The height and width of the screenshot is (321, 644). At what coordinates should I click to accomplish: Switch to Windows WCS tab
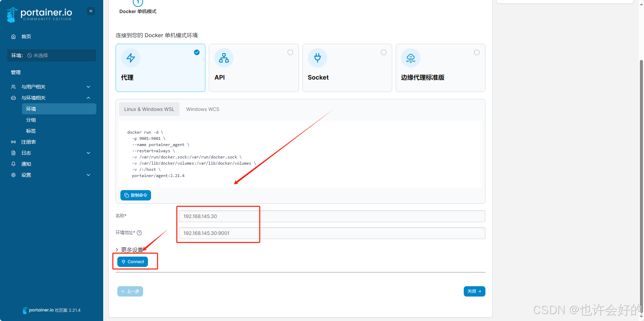203,109
